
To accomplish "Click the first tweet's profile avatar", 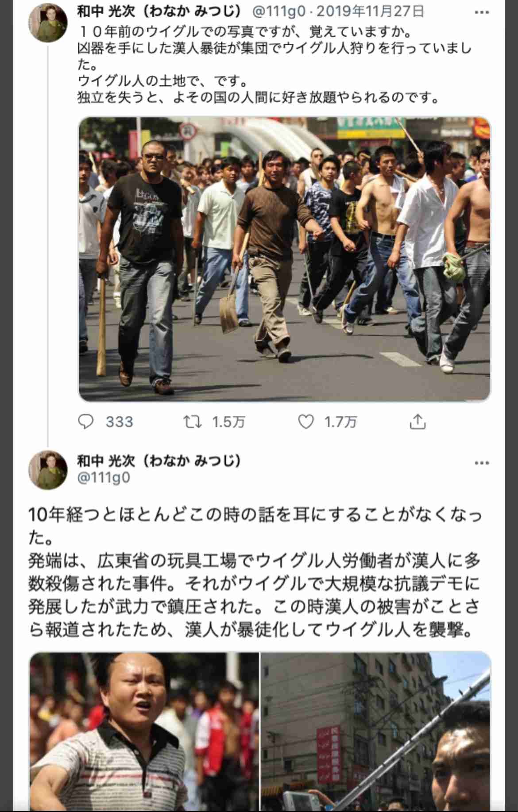I will [48, 23].
